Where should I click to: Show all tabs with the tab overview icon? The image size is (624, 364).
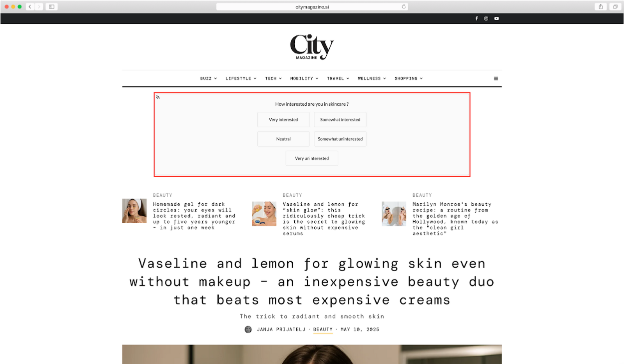(x=616, y=6)
